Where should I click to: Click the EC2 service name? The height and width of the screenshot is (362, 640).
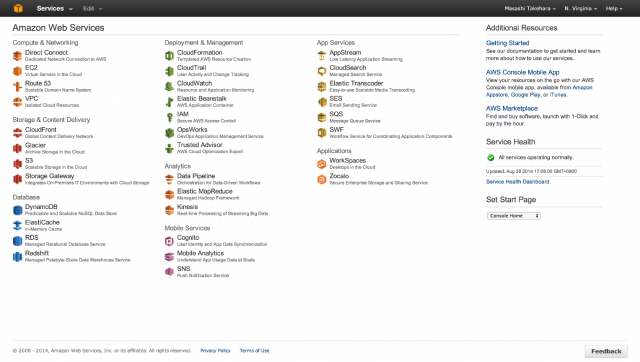click(x=31, y=68)
